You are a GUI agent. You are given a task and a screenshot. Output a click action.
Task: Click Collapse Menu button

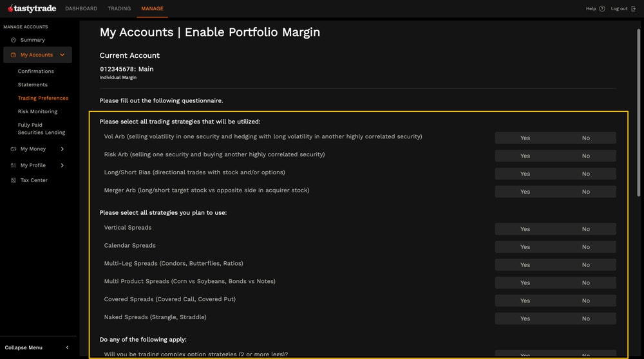pos(37,347)
